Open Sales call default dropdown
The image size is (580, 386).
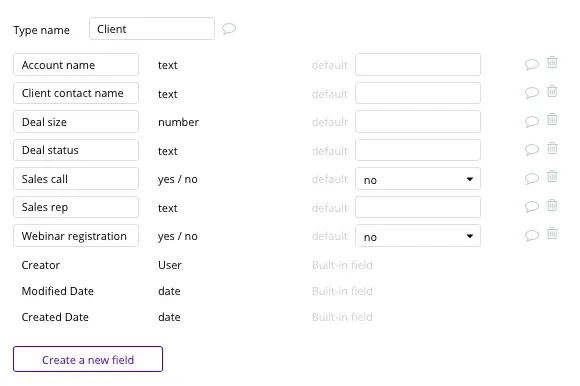pyautogui.click(x=418, y=179)
